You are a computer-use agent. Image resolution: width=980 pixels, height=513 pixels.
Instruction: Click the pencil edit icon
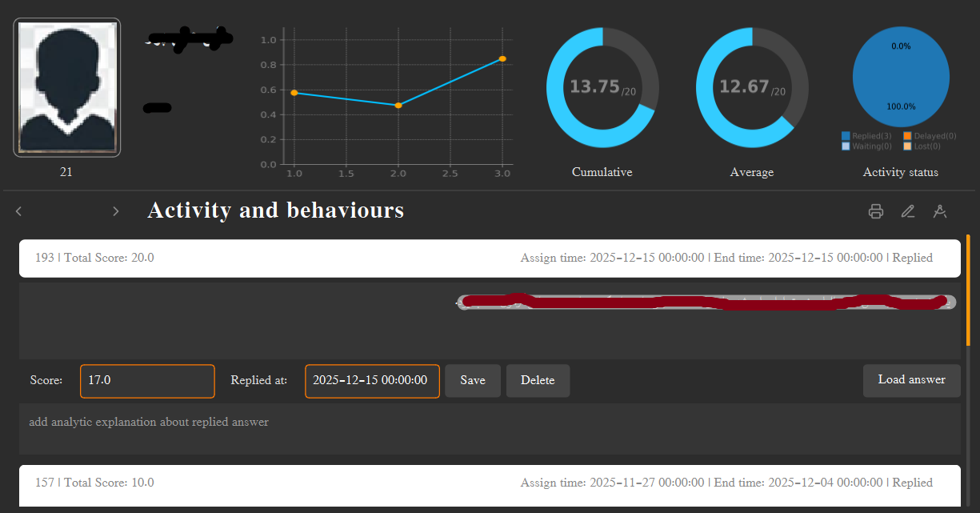click(907, 211)
